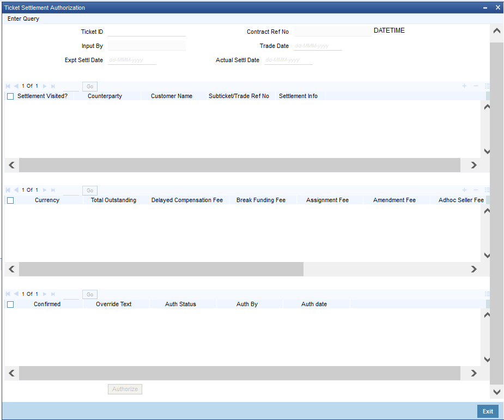Jump to the first page of the confirmation grid
The width and height of the screenshot is (504, 420).
(x=7, y=294)
